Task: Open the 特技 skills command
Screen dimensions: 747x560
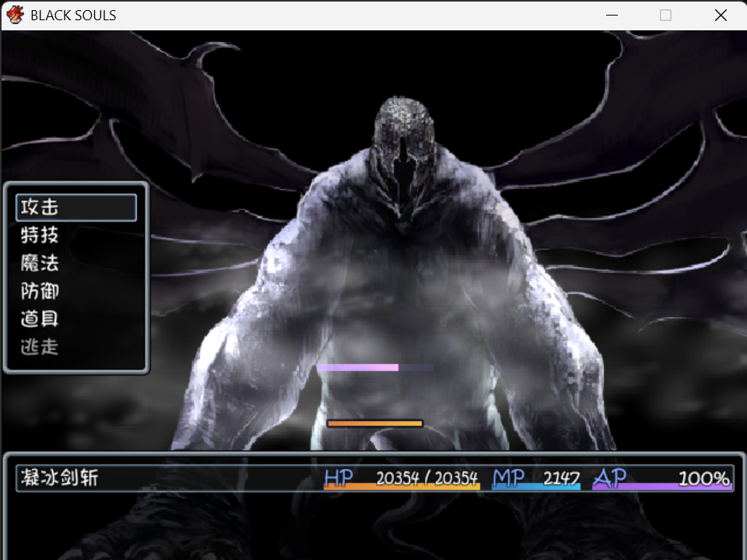Action: point(40,235)
